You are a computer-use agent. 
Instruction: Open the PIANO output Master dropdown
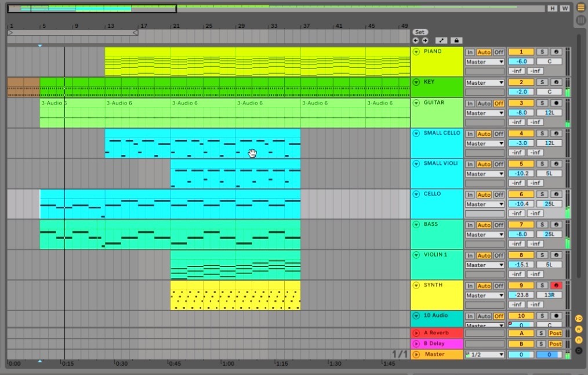pyautogui.click(x=485, y=62)
